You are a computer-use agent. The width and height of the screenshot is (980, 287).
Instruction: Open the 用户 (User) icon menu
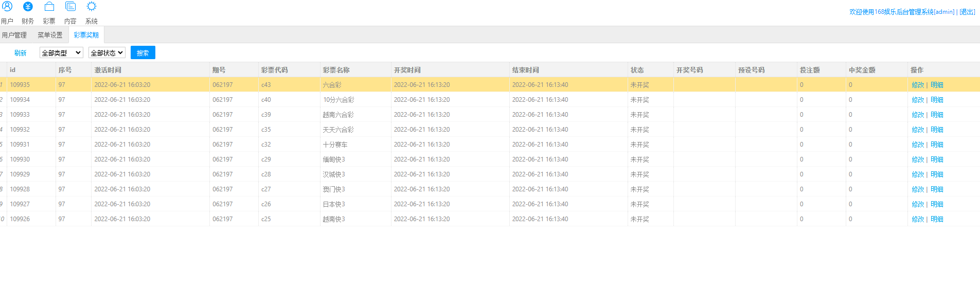point(7,7)
